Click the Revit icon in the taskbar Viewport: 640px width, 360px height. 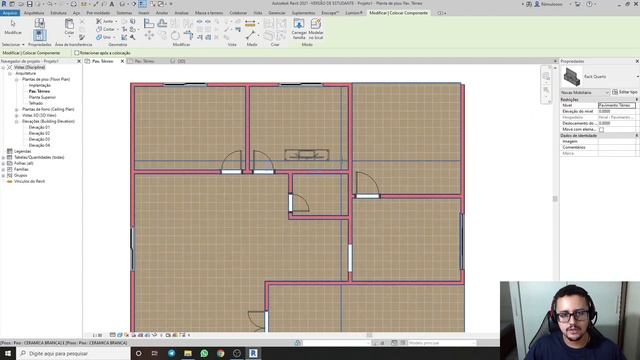(253, 353)
